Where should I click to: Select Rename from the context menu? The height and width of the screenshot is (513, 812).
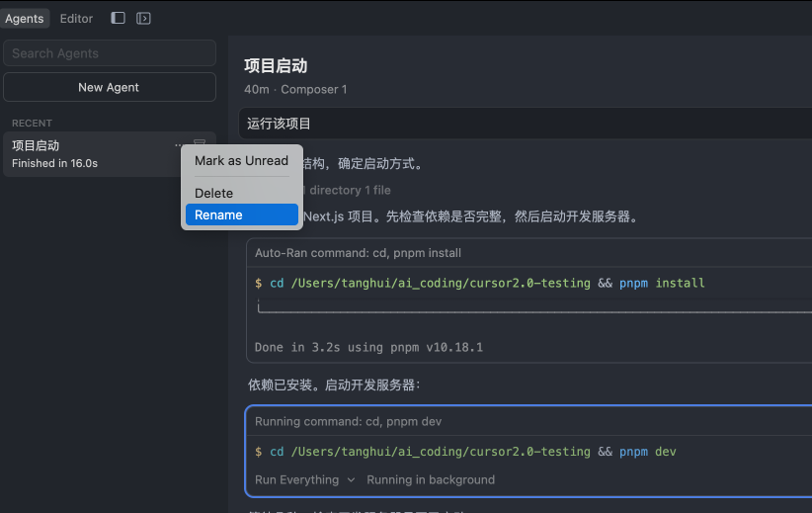coord(241,214)
